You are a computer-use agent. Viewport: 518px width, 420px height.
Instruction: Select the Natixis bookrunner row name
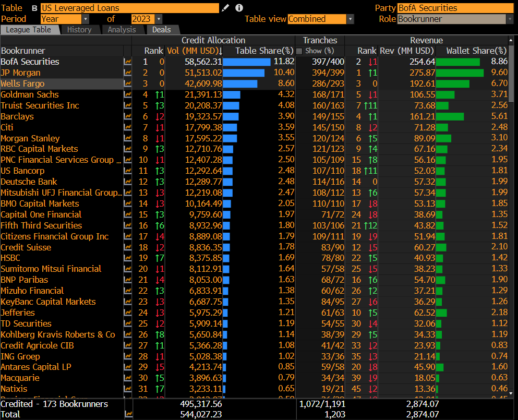pos(14,389)
